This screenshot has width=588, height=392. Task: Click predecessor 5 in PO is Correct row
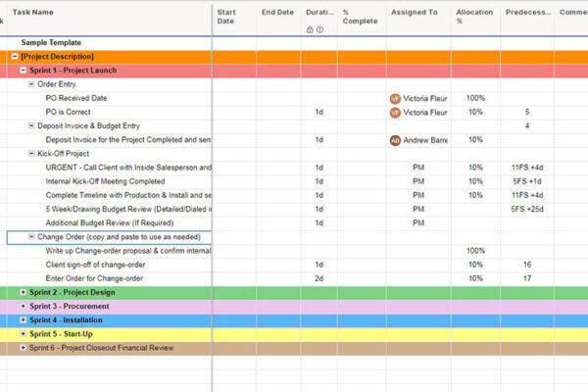[x=527, y=112]
